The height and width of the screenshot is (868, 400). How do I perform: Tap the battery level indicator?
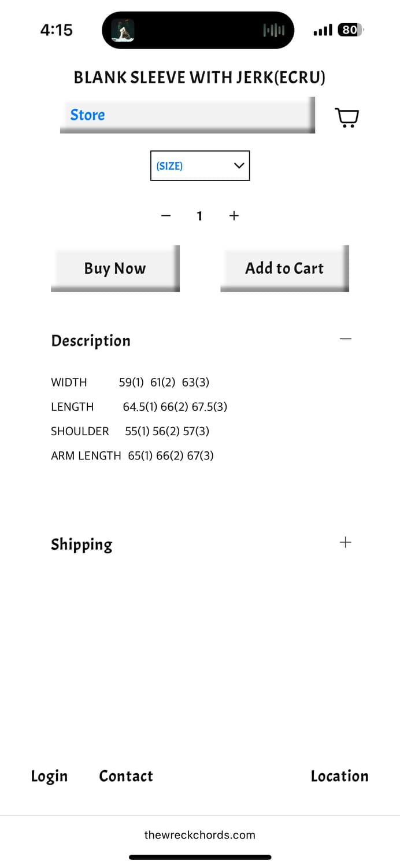coord(350,30)
